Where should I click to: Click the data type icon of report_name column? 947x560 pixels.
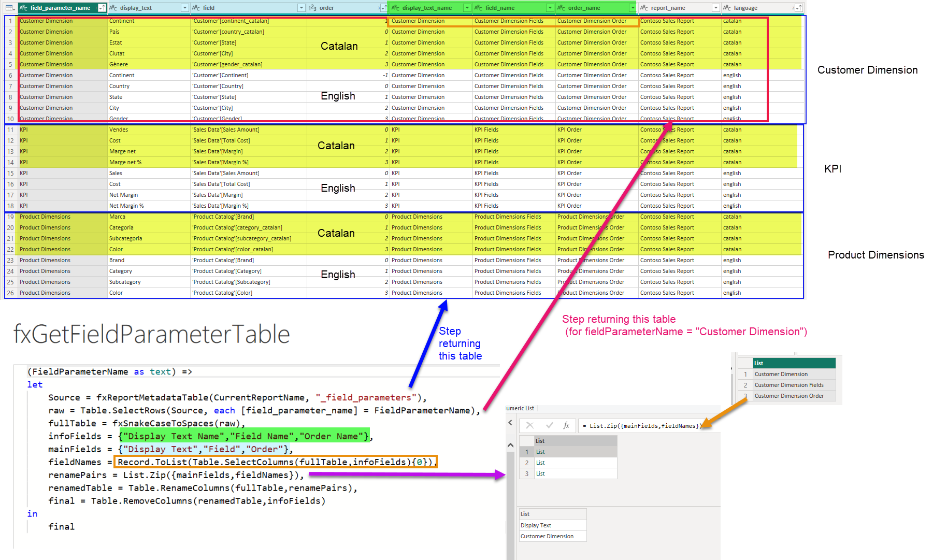coord(644,8)
